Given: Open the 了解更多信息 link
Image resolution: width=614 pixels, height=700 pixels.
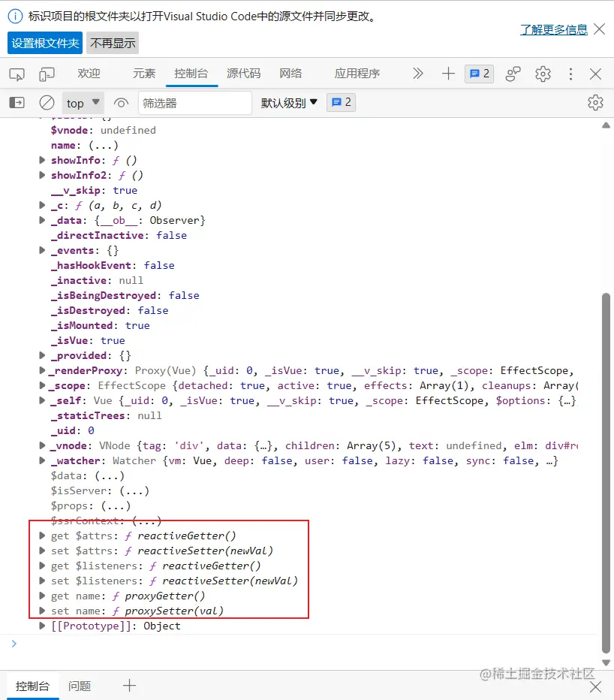Looking at the screenshot, I should (x=554, y=30).
